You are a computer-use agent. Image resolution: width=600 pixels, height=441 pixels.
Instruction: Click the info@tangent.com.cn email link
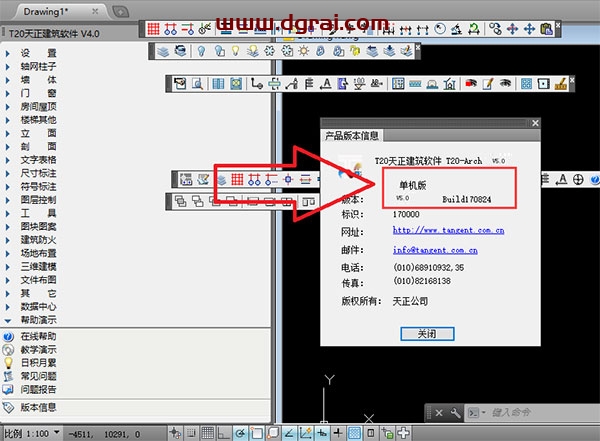pos(446,249)
